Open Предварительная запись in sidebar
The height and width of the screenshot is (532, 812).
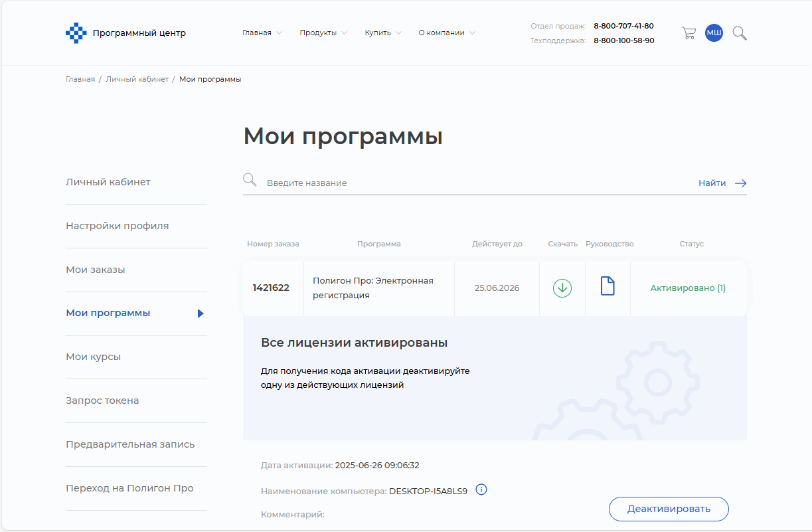[130, 444]
